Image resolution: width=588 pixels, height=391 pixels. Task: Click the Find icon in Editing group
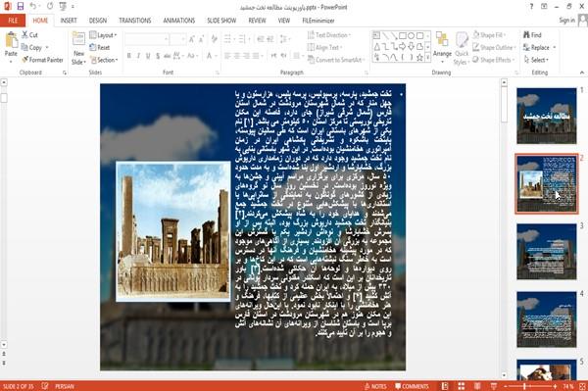532,35
